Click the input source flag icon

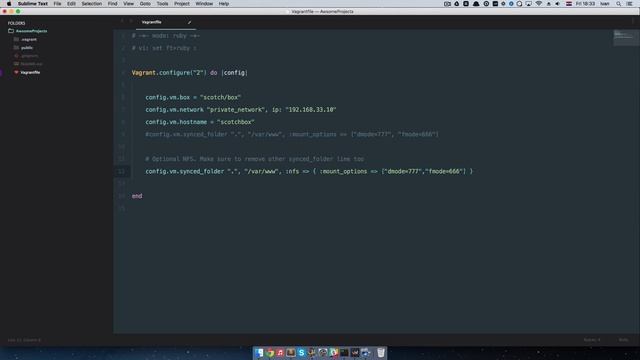coord(569,4)
